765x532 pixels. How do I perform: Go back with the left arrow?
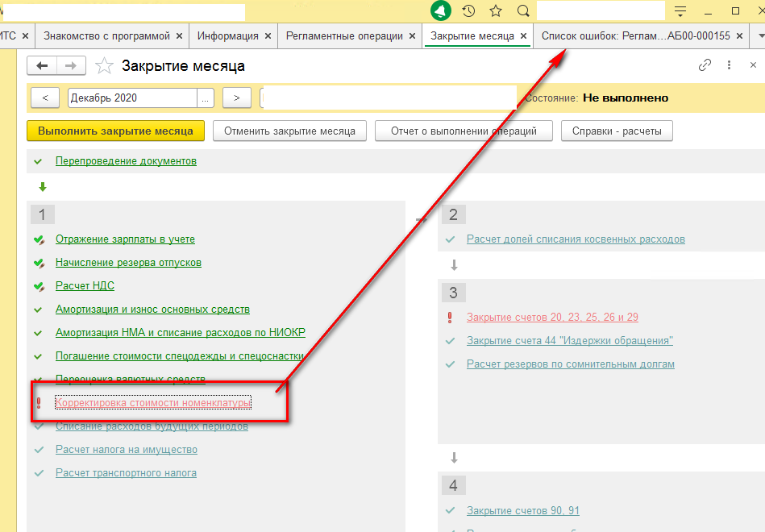(43, 66)
